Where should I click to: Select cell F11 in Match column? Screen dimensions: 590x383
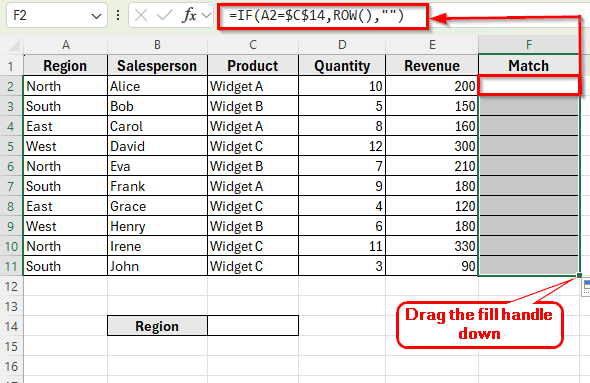coord(529,266)
